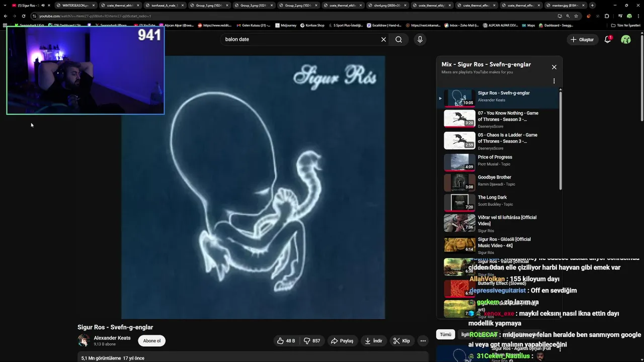This screenshot has height=362, width=644.
Task: Click the YouTube search input field
Action: click(x=301, y=39)
